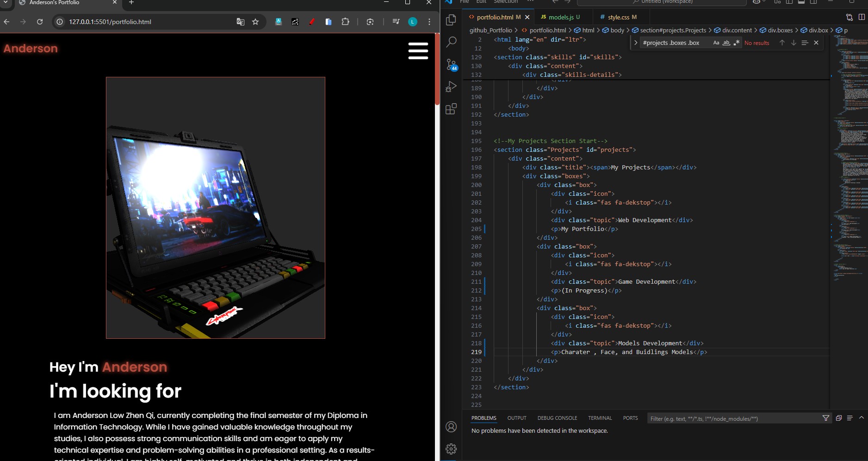Go back in the Chrome browser
The width and height of the screenshot is (868, 461).
coord(6,22)
